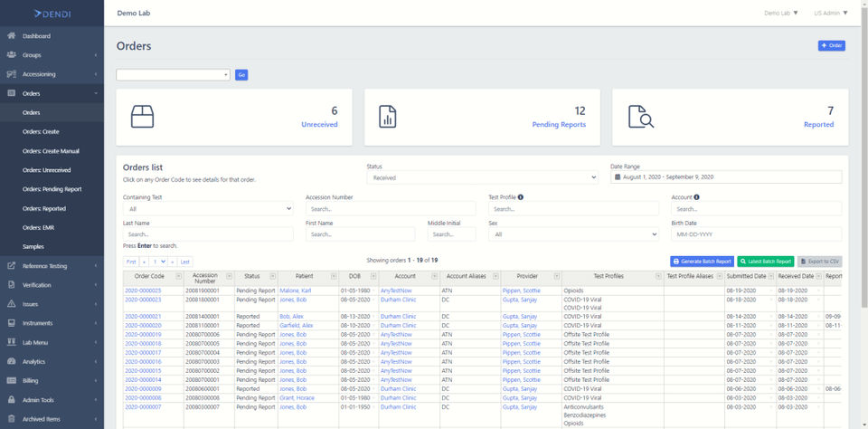
Task: Click the Archived Items trash icon
Action: (11, 419)
